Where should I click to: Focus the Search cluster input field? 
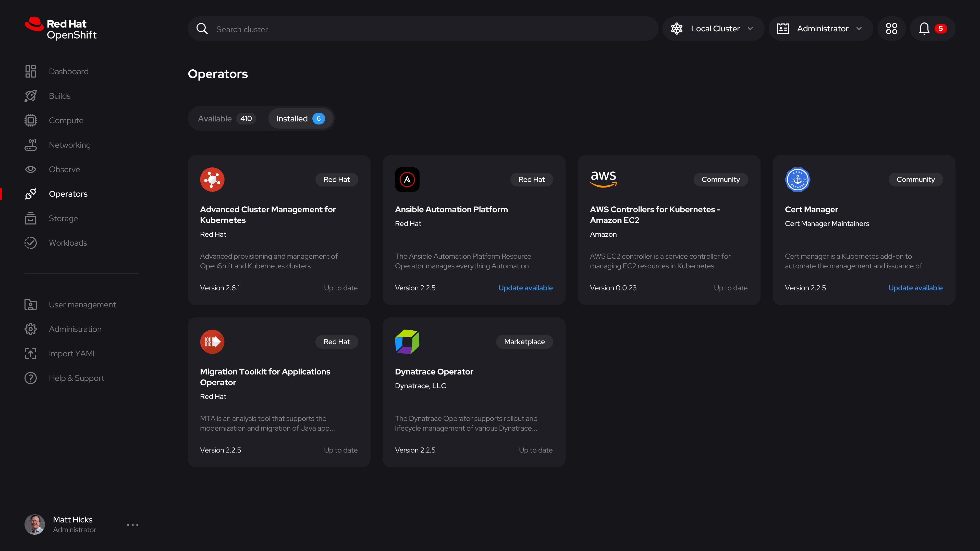pyautogui.click(x=423, y=29)
